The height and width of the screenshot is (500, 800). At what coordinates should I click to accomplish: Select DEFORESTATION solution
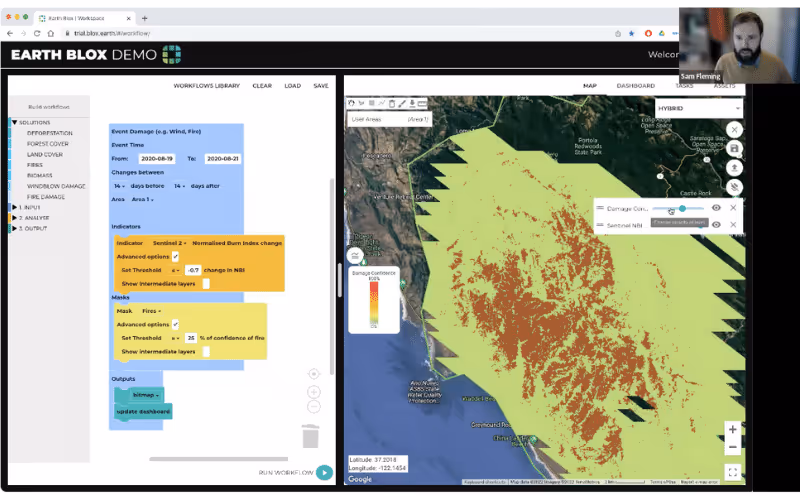pos(49,133)
